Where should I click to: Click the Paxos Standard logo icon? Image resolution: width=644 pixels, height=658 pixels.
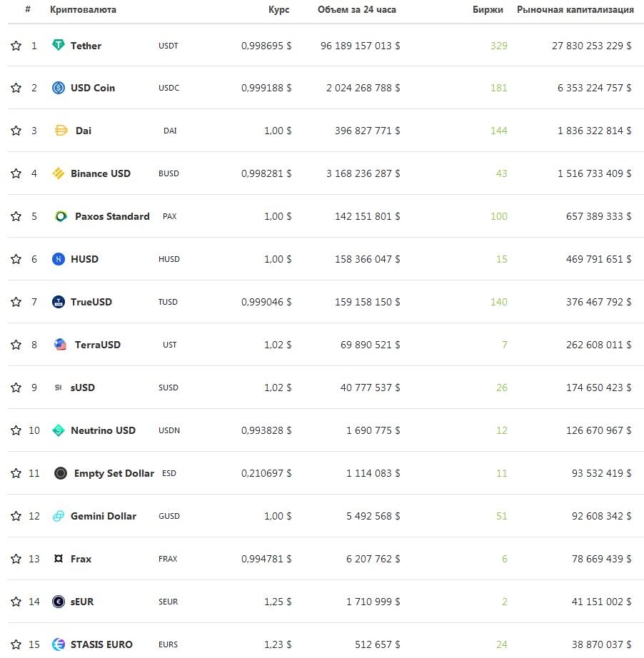pos(61,216)
